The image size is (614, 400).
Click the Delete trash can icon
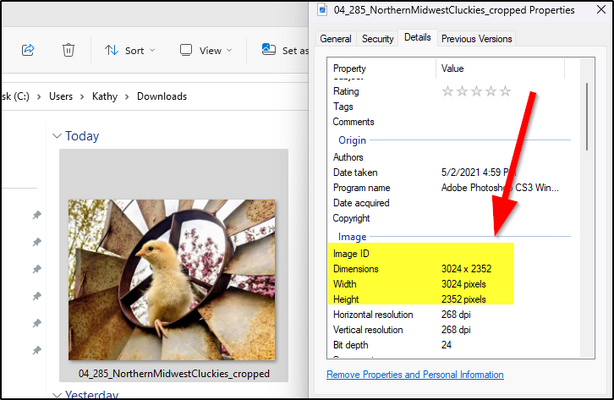(68, 50)
